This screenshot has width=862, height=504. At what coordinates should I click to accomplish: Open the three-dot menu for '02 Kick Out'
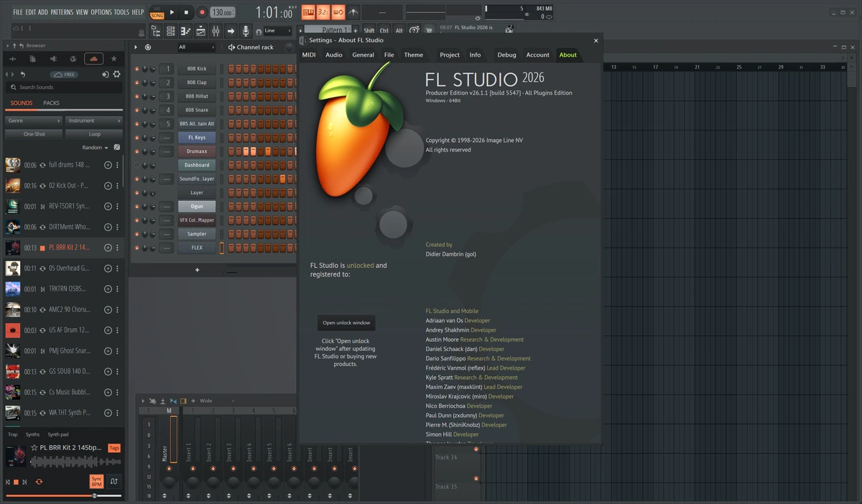pyautogui.click(x=119, y=185)
